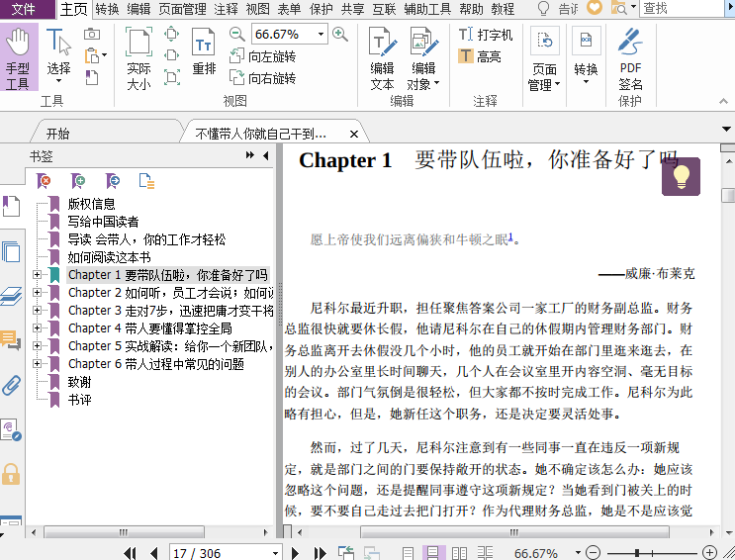This screenshot has width=735, height=560.
Task: Open the comments panel in sidebar
Action: point(11,339)
